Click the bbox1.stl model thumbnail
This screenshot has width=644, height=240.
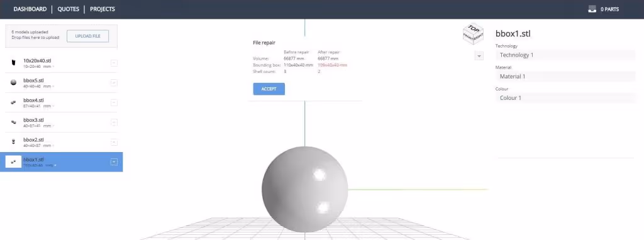(13, 161)
